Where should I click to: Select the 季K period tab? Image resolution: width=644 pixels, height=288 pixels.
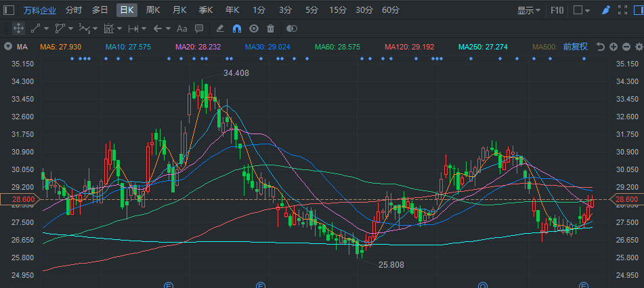point(206,10)
